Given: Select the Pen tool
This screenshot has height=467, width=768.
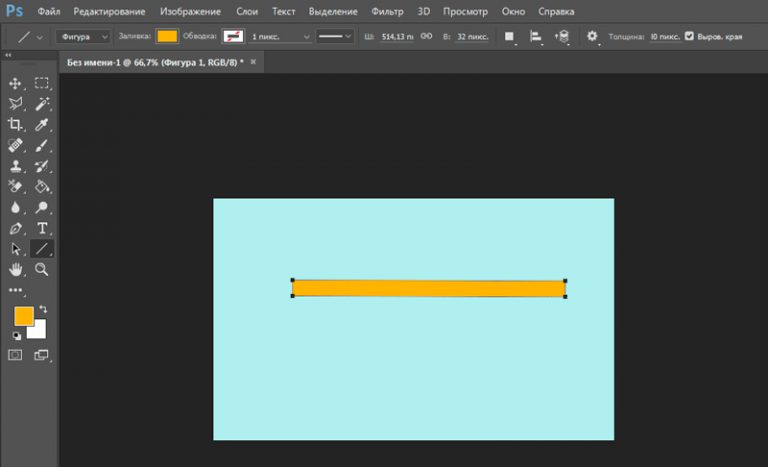Looking at the screenshot, I should click(x=15, y=228).
